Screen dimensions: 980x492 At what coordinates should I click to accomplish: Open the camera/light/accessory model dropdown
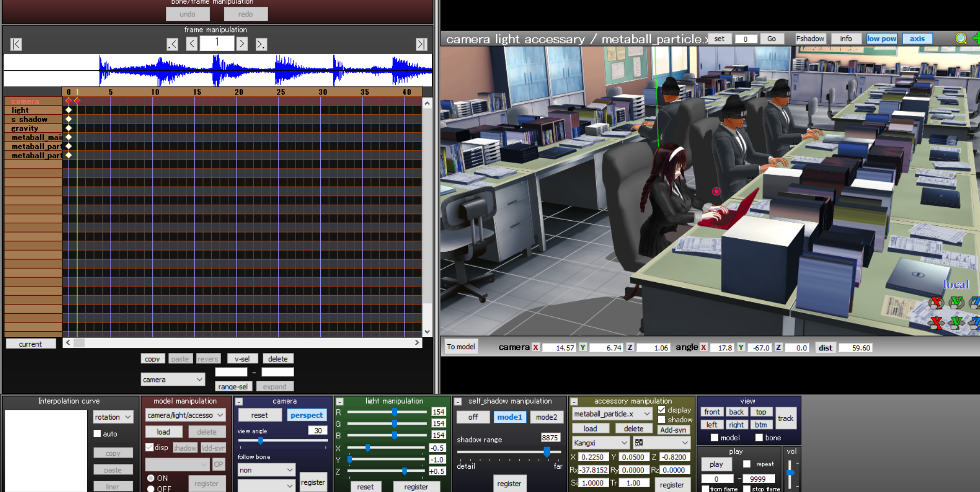pyautogui.click(x=185, y=415)
